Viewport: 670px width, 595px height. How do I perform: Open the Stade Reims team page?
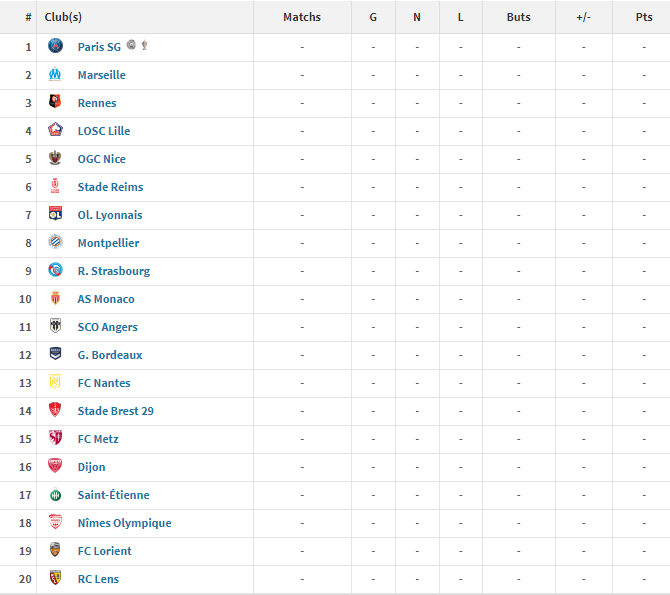pyautogui.click(x=110, y=187)
